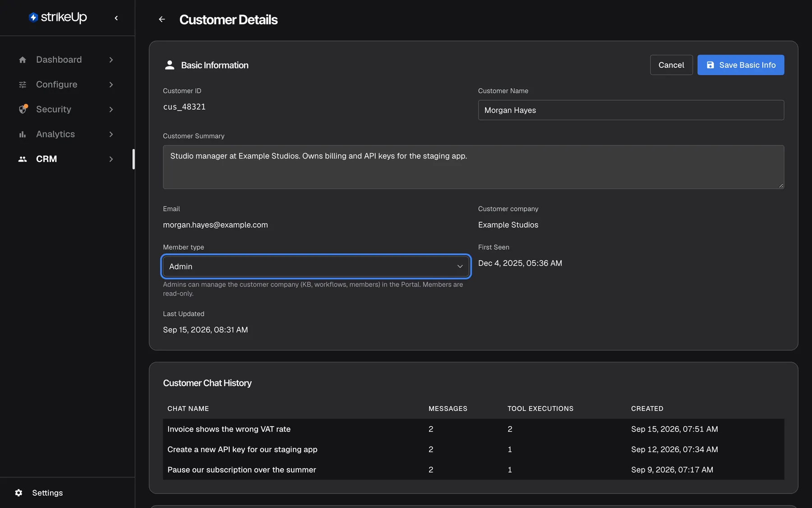Viewport: 812px width, 508px height.
Task: Click the customer ID cus_48321
Action: (184, 107)
